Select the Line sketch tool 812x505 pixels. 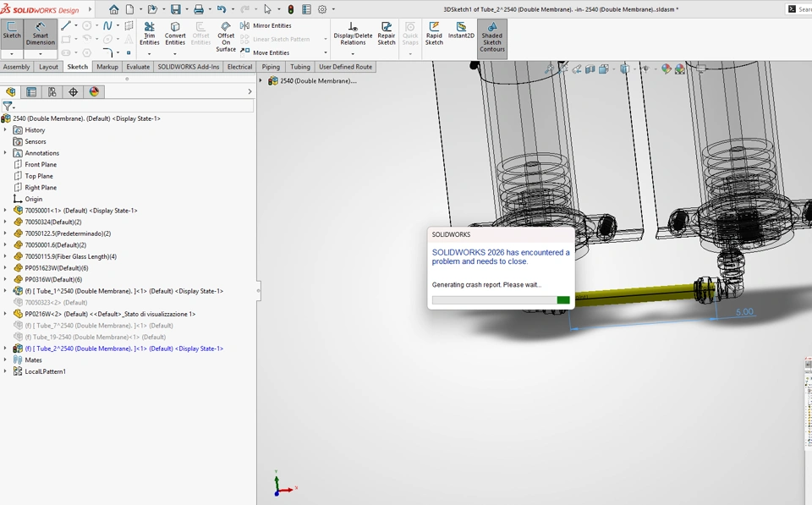coord(66,25)
